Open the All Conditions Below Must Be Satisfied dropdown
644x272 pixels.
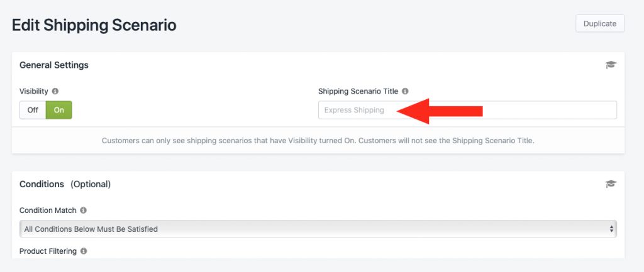(x=318, y=229)
